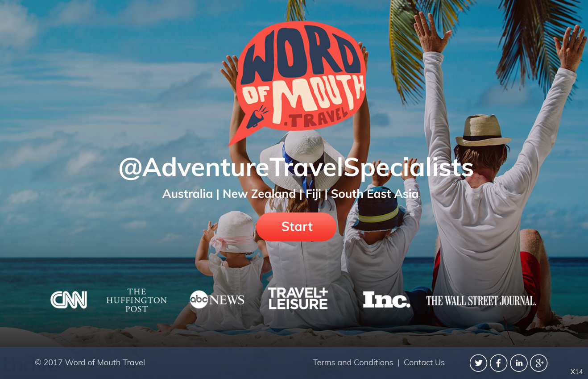Screen dimensions: 588x379
Task: Select the Huffington Post logo
Action: tap(137, 300)
